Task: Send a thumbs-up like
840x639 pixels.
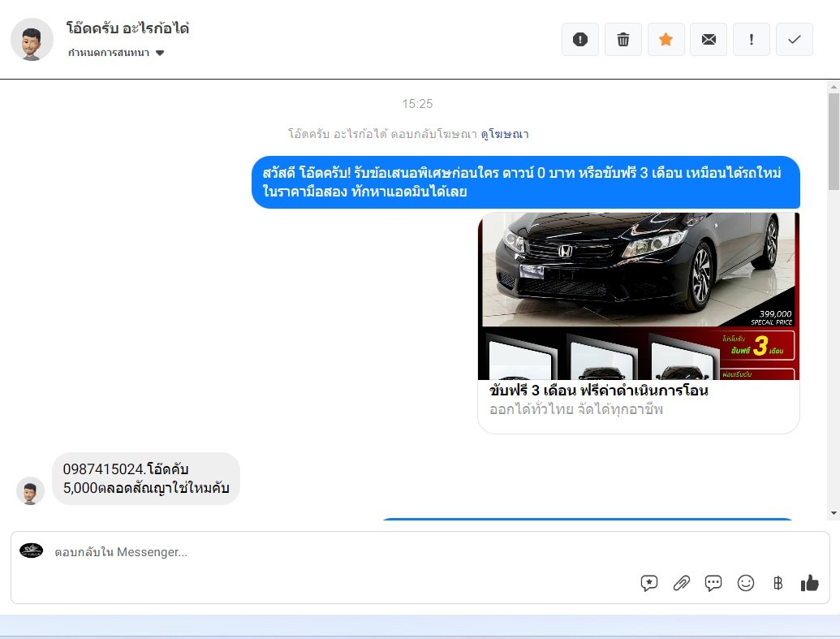Action: coord(809,583)
